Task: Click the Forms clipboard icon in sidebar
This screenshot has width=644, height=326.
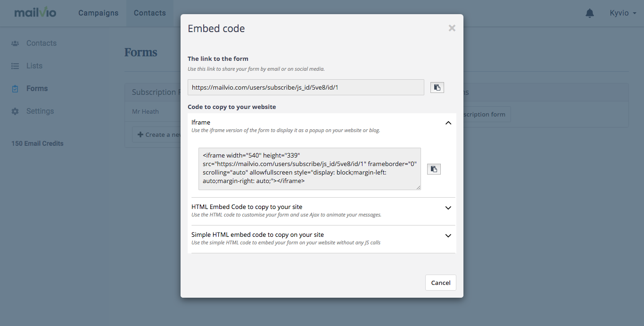Action: (15, 89)
